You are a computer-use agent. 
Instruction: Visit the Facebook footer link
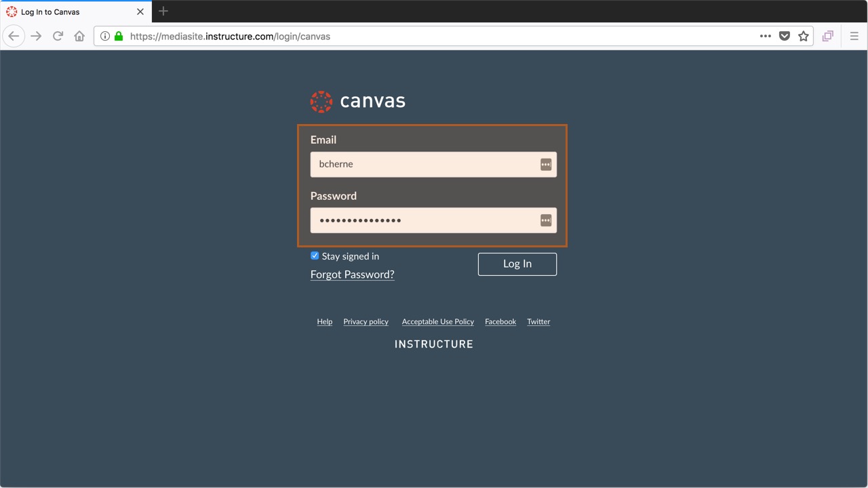pyautogui.click(x=500, y=321)
